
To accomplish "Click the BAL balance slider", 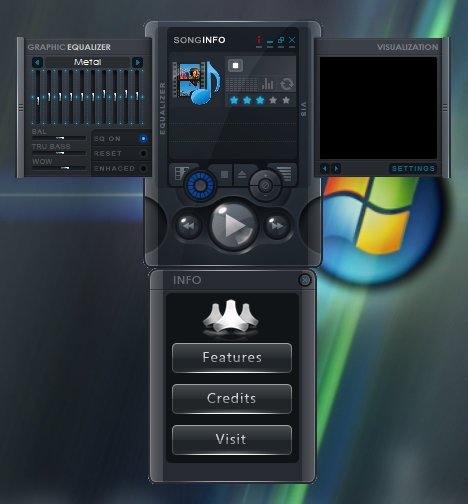I will tap(59, 138).
